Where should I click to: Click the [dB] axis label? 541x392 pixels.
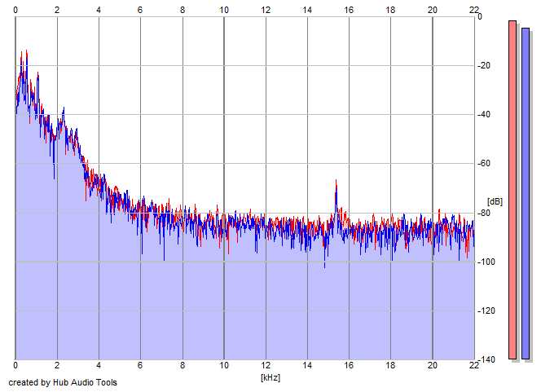[x=495, y=201]
